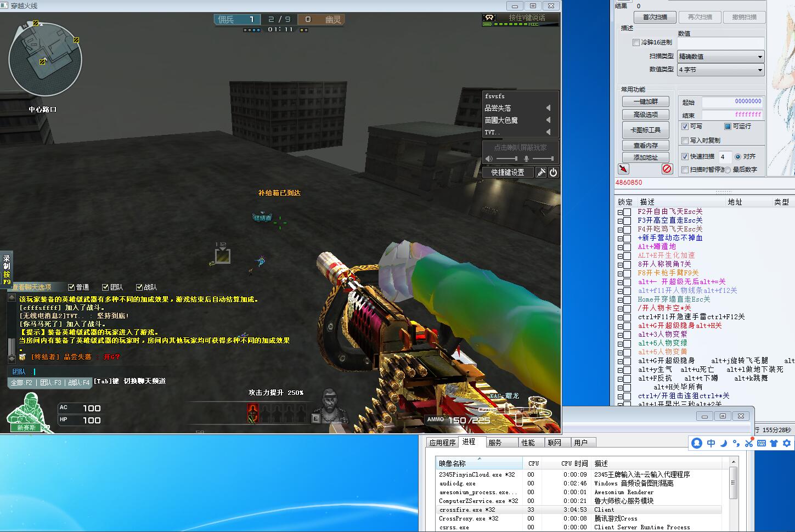
Task: Click the supply crate icon in the game
Action: [x=222, y=256]
